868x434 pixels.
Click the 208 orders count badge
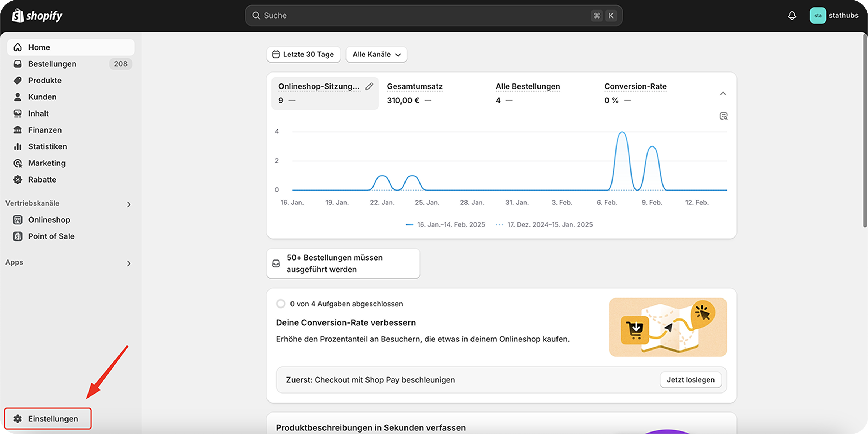(121, 64)
